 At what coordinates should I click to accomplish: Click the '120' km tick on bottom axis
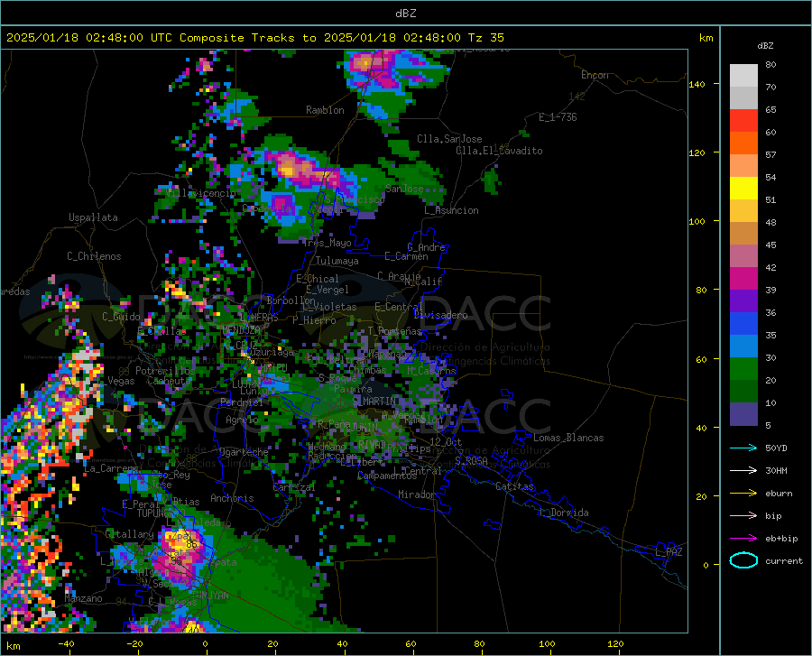click(x=615, y=643)
